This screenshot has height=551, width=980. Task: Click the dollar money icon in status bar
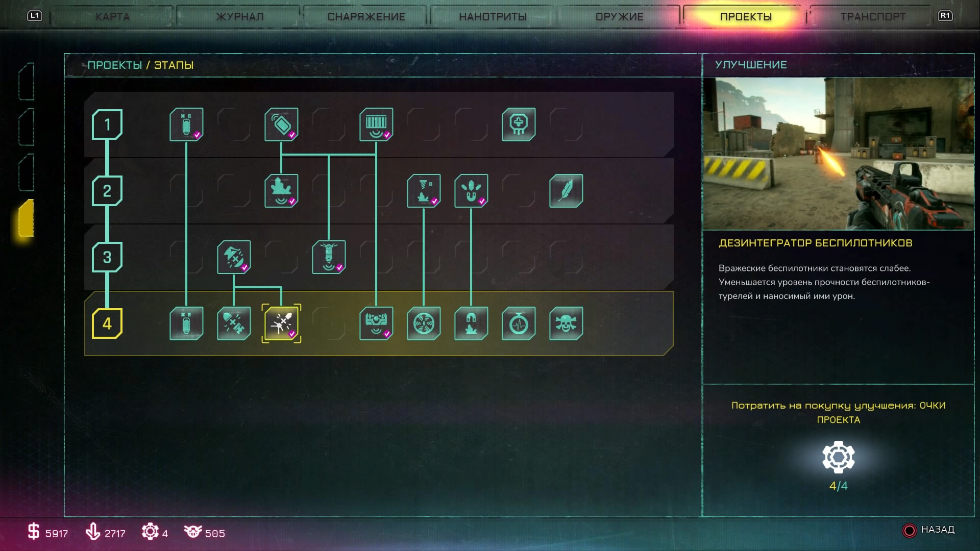[x=33, y=531]
